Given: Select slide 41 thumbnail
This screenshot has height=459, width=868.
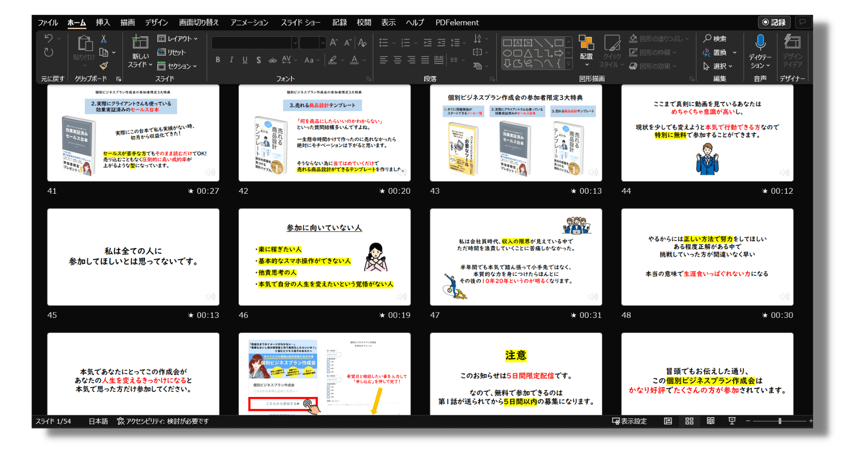Looking at the screenshot, I should (133, 133).
